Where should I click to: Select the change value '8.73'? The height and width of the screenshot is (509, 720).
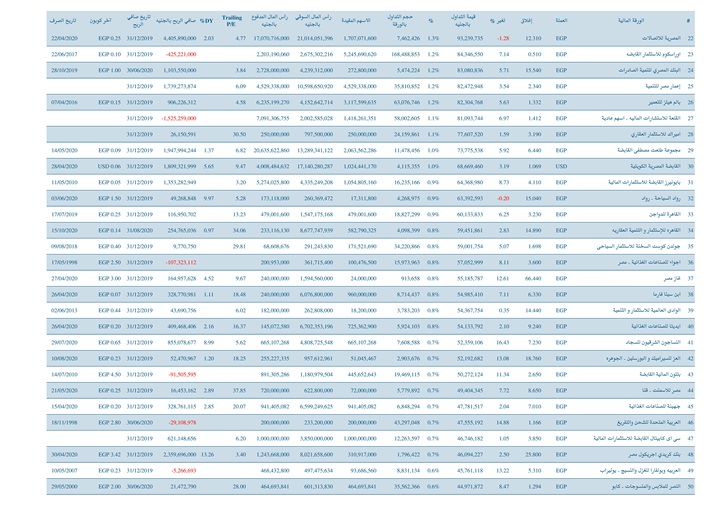click(504, 183)
